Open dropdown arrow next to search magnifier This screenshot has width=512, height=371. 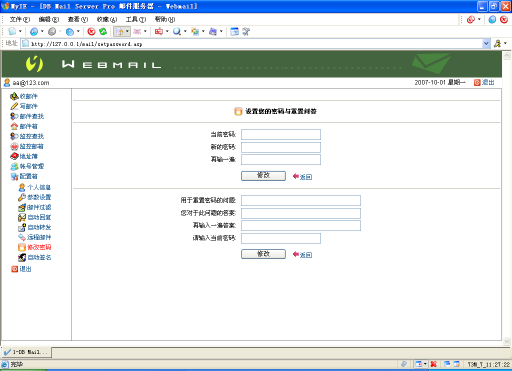coord(185,32)
